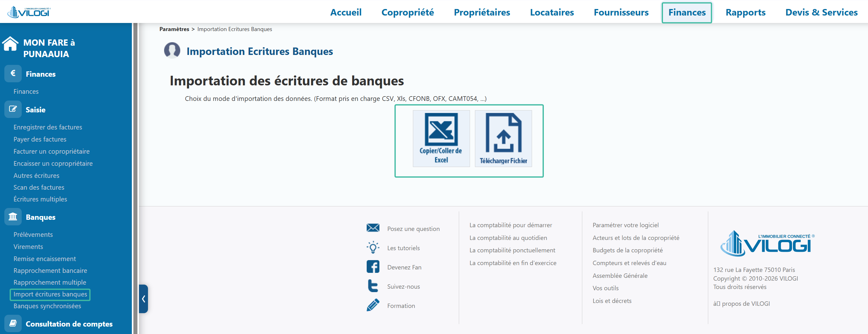Click the Facebook icon in footer
The image size is (868, 334).
point(373,267)
